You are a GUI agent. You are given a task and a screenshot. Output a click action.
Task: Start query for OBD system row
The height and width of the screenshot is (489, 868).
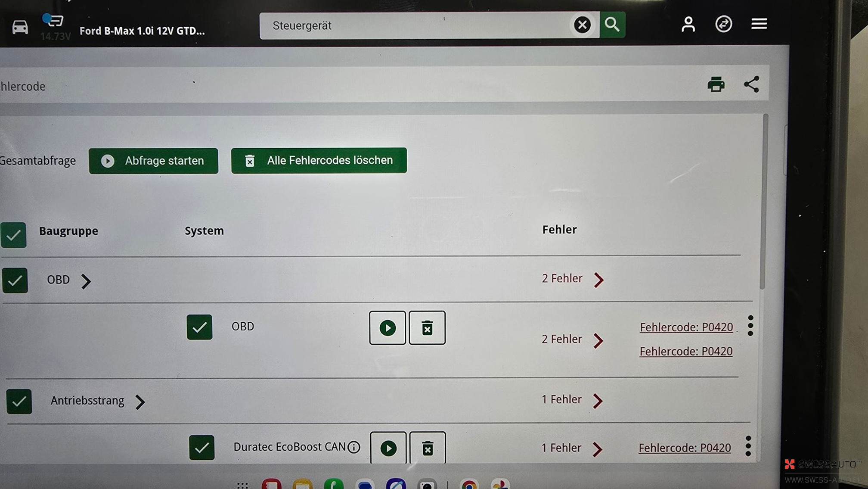pyautogui.click(x=387, y=328)
